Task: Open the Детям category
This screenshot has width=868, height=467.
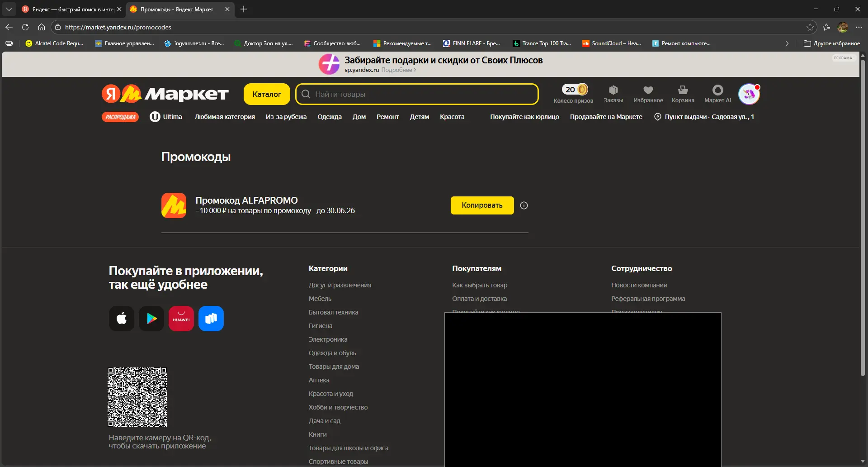Action: 420,117
